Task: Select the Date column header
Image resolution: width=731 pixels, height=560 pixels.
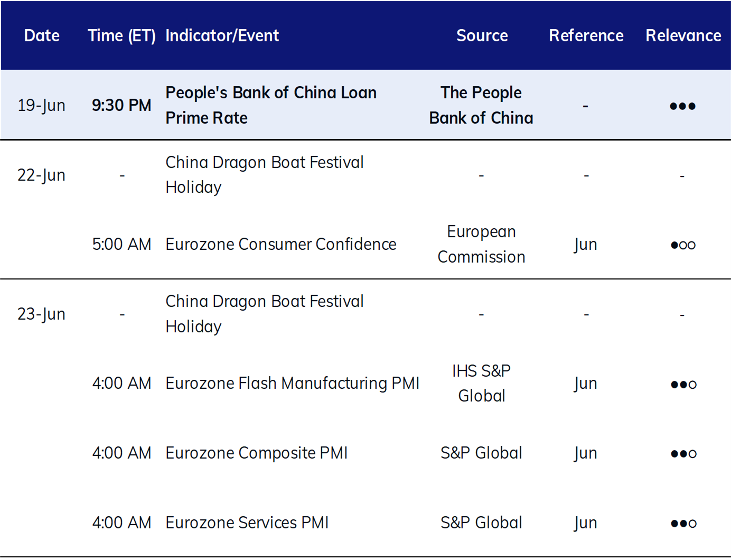Action: [42, 35]
